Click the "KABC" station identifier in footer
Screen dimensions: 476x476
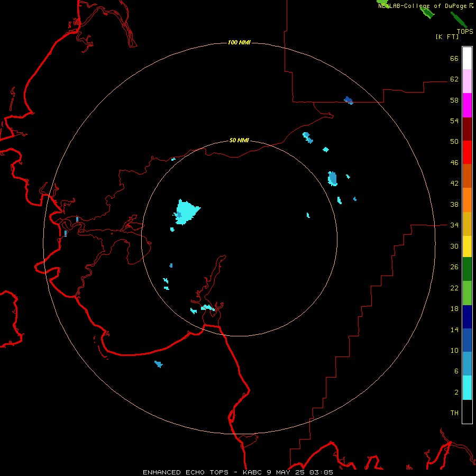click(x=253, y=472)
